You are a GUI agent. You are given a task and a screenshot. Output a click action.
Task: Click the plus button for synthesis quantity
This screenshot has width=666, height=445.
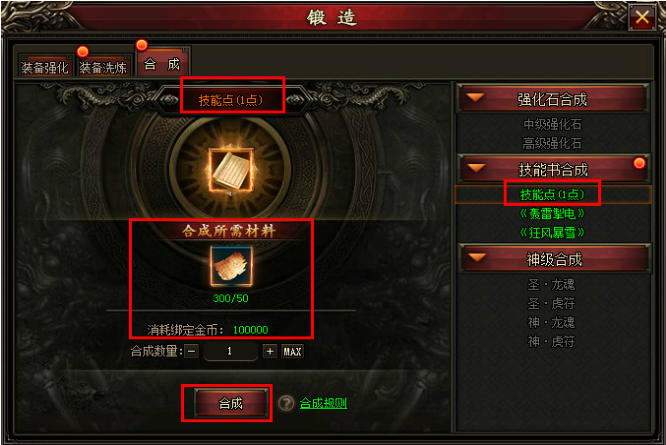(x=270, y=351)
